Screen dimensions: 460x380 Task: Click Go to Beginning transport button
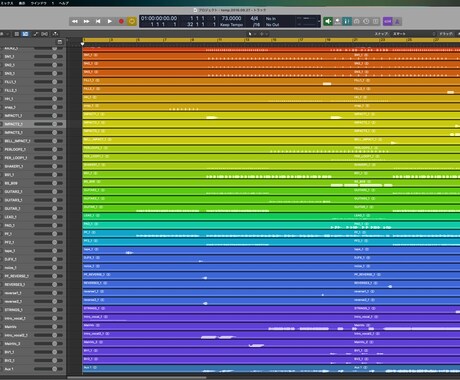pos(98,21)
